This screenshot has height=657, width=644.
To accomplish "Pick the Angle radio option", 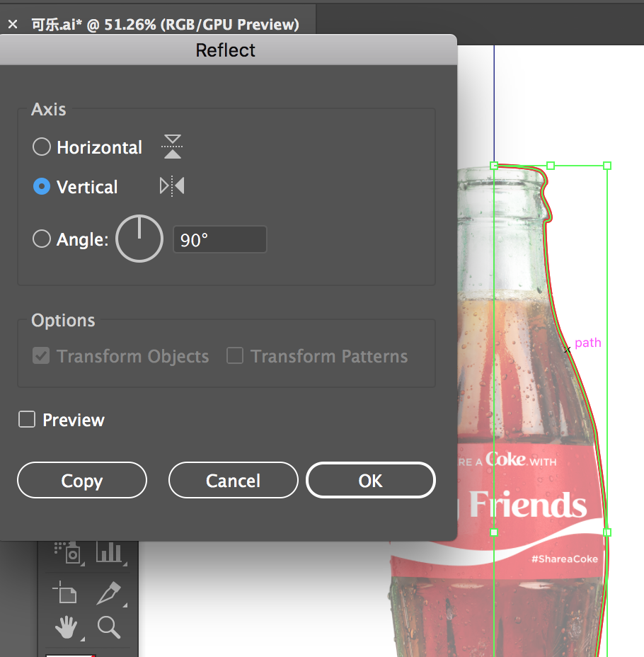I will pyautogui.click(x=42, y=239).
